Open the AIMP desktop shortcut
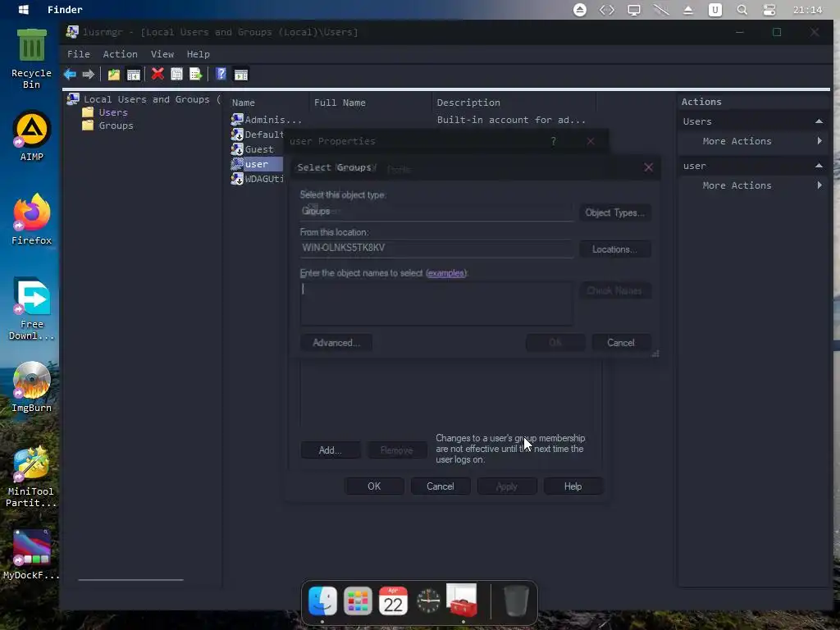Screen dimensions: 840x630 32,137
